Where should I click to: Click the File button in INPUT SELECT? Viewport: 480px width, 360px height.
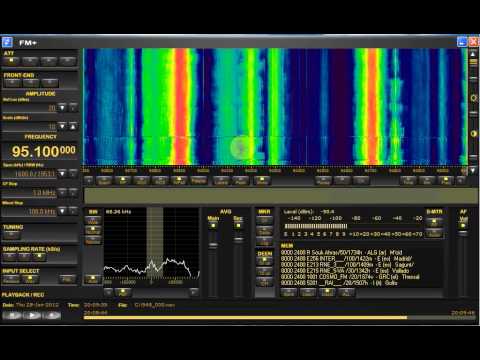pyautogui.click(x=67, y=279)
